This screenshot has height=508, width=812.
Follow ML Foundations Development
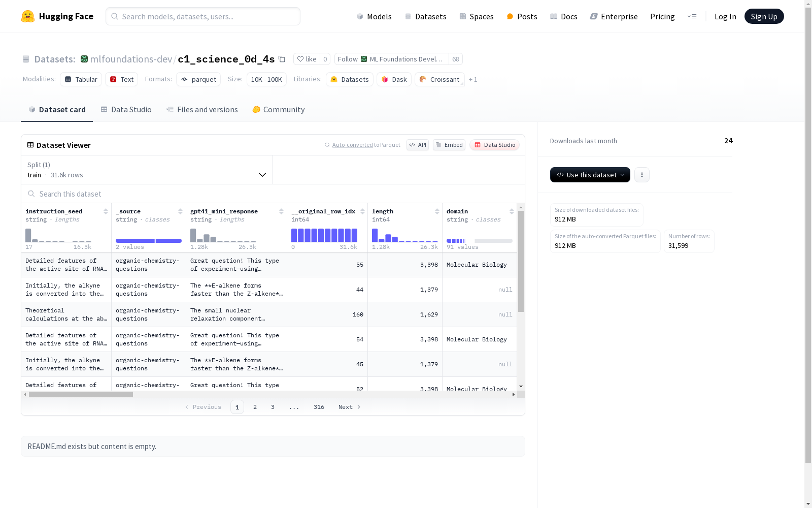click(x=391, y=59)
